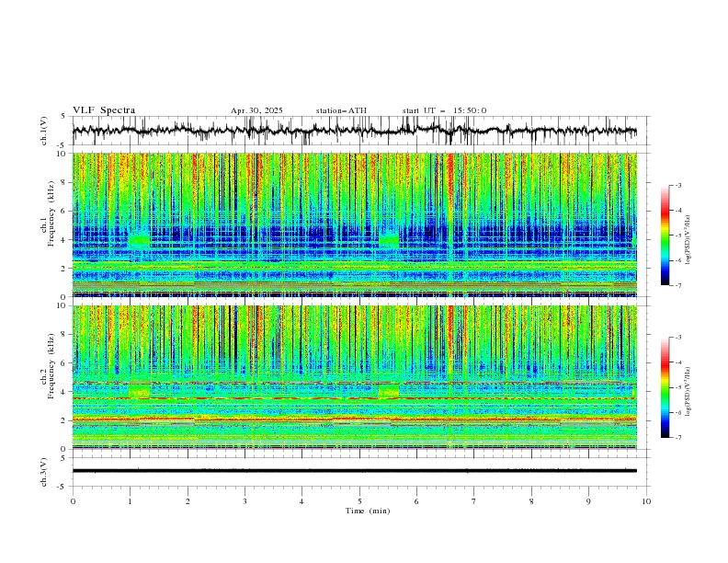Viewport: 728px width, 563px height.
Task: Click time axis tick label "10" at right end
Action: [x=646, y=501]
